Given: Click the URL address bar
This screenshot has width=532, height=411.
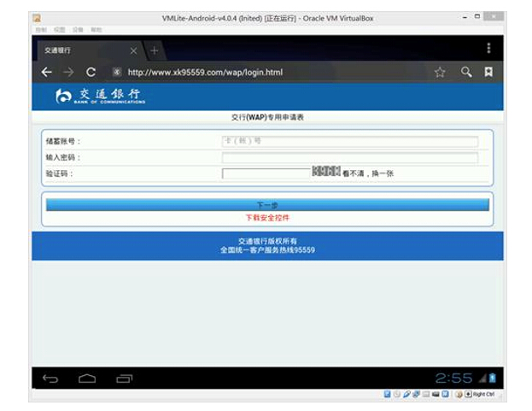Looking at the screenshot, I should [x=205, y=73].
